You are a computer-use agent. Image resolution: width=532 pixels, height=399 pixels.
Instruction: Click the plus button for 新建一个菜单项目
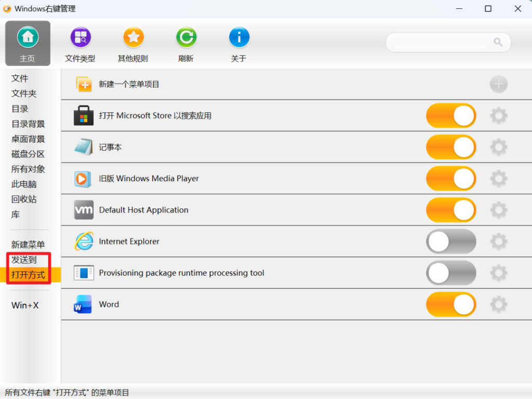click(498, 84)
